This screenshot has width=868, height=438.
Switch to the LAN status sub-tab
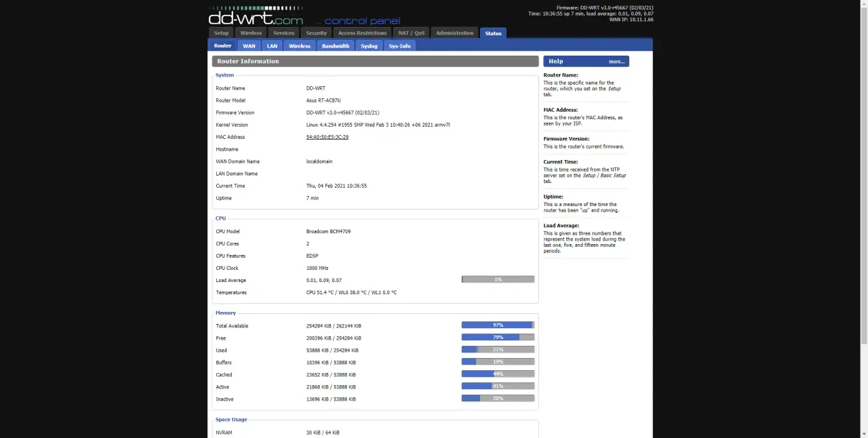tap(272, 45)
